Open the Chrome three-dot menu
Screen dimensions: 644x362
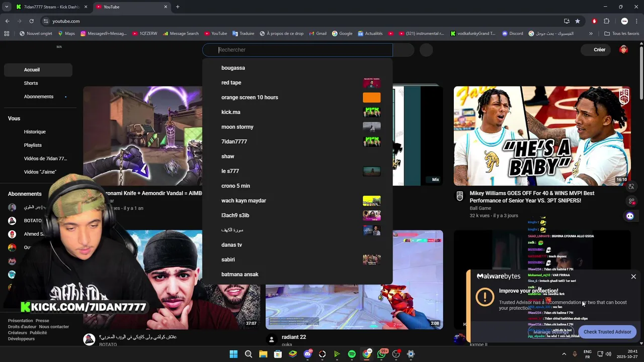(x=636, y=21)
